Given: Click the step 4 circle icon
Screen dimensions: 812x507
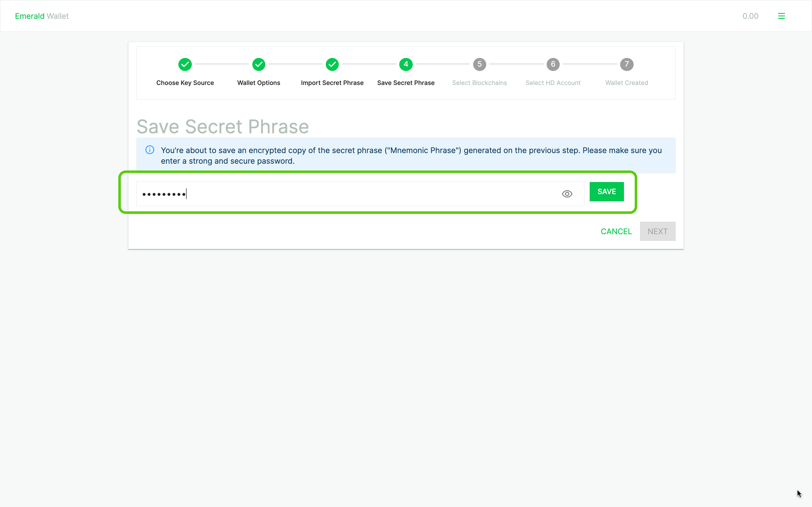Looking at the screenshot, I should (406, 64).
